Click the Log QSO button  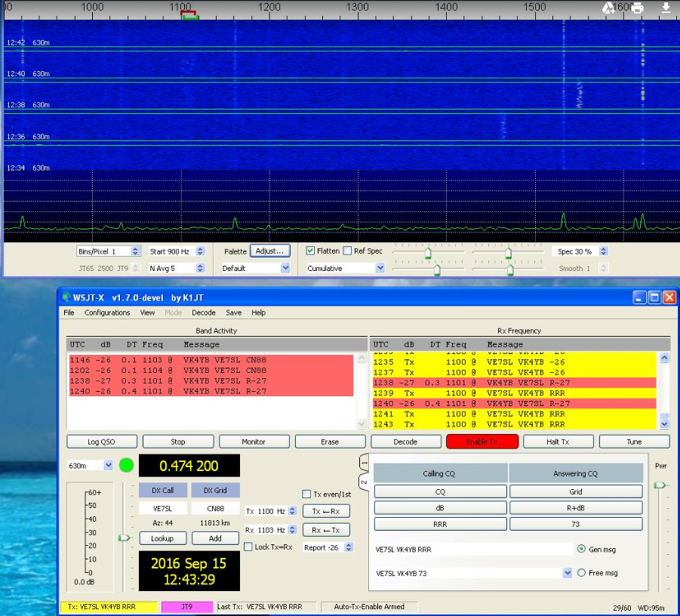point(101,442)
